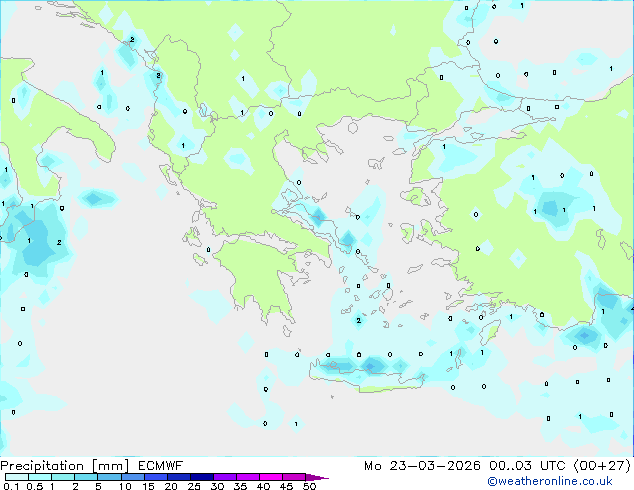Click the legend color segment between 30 and 35
The width and height of the screenshot is (634, 490).
click(225, 477)
